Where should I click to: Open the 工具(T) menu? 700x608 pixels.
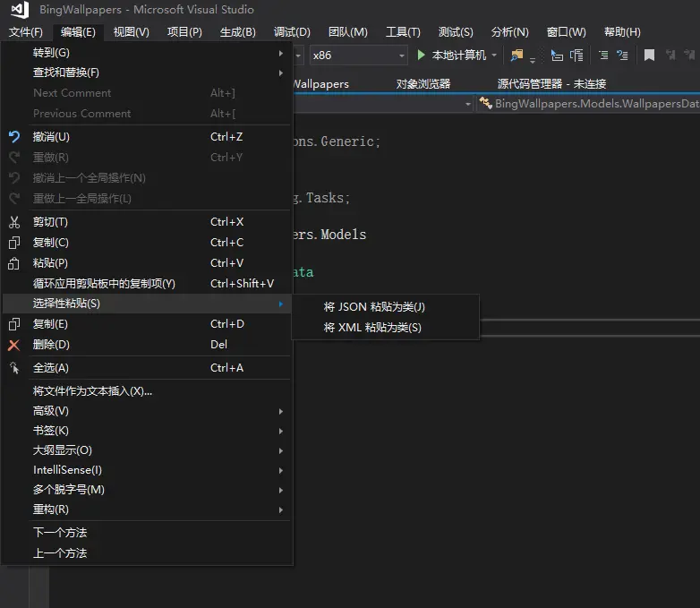(403, 32)
